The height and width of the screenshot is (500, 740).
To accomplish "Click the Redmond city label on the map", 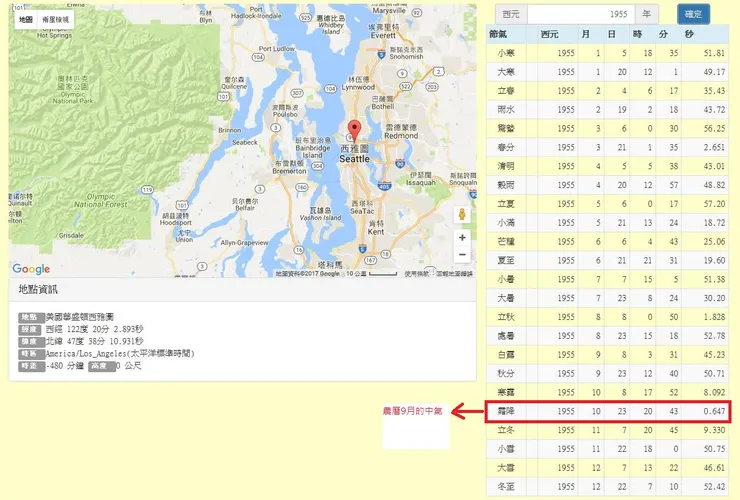I will tap(401, 132).
